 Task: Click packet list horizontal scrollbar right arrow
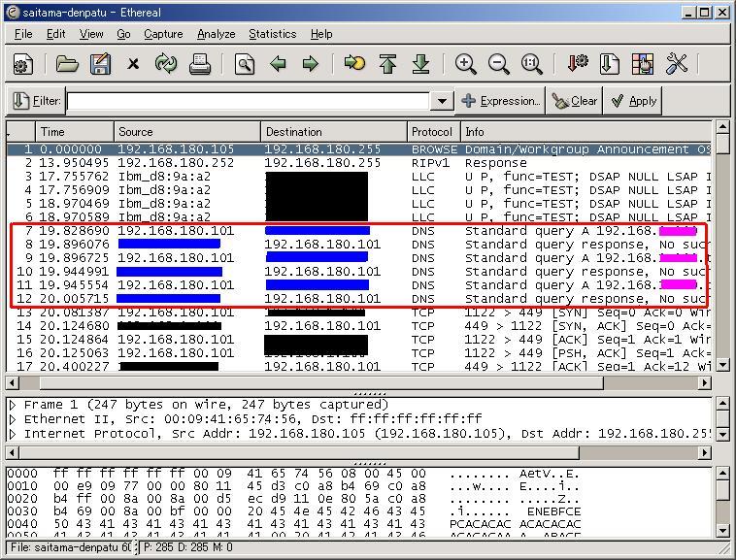point(704,383)
